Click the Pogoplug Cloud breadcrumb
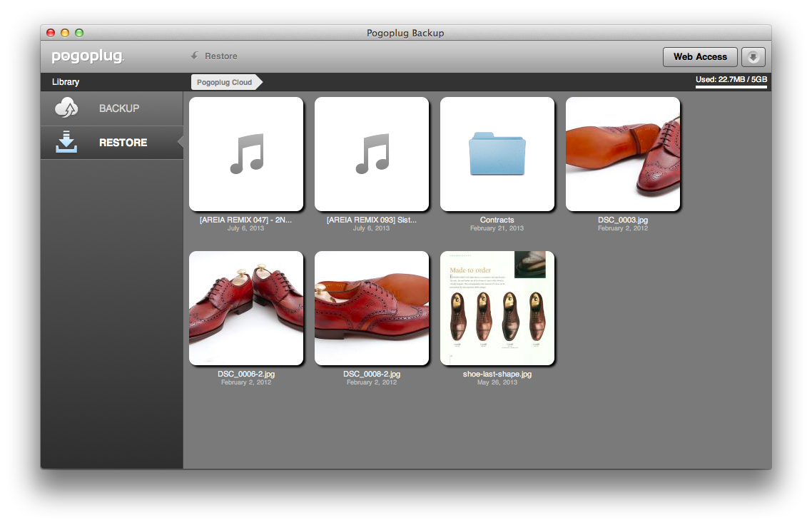The height and width of the screenshot is (525, 812). (x=225, y=82)
